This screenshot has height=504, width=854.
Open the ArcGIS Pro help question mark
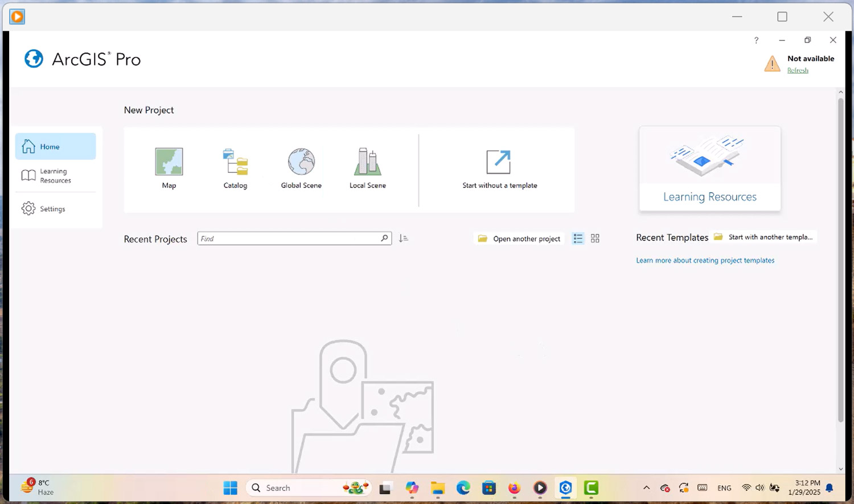point(756,40)
